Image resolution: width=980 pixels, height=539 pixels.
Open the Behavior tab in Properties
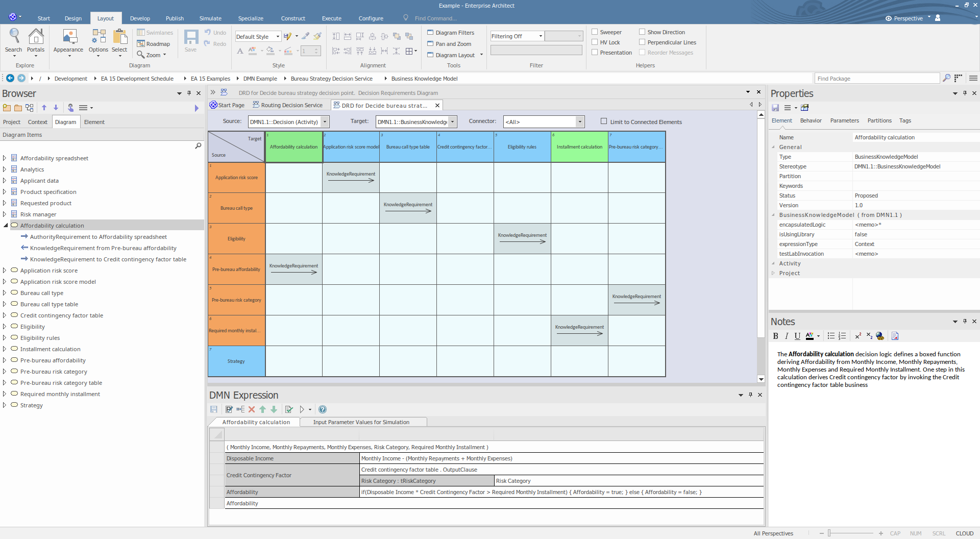[811, 120]
